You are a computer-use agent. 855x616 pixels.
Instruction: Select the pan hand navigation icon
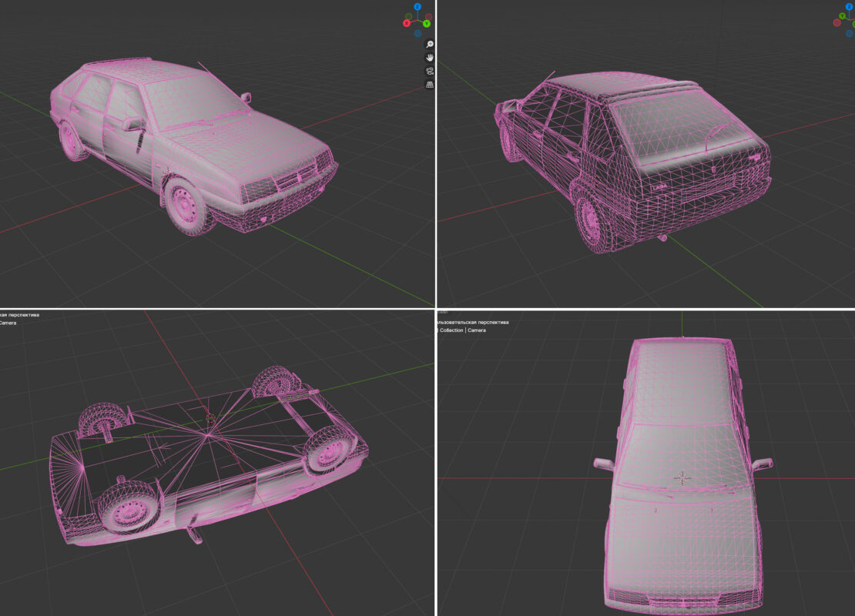click(430, 57)
